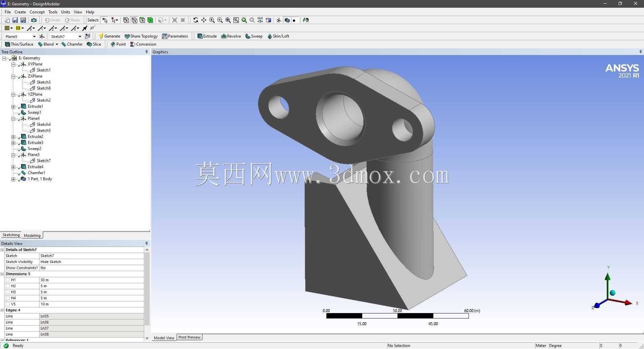644x349 pixels.
Task: Enable the Edges selection filter
Action: (x=134, y=20)
